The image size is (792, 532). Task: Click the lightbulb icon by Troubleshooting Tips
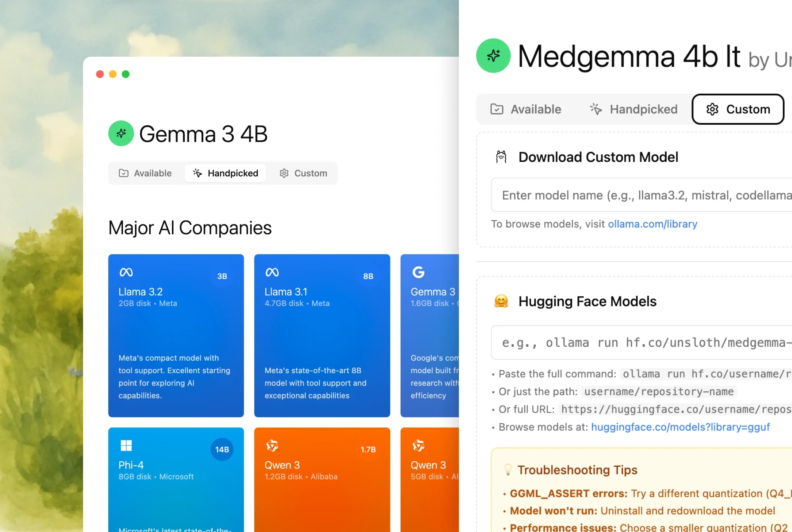pos(508,470)
